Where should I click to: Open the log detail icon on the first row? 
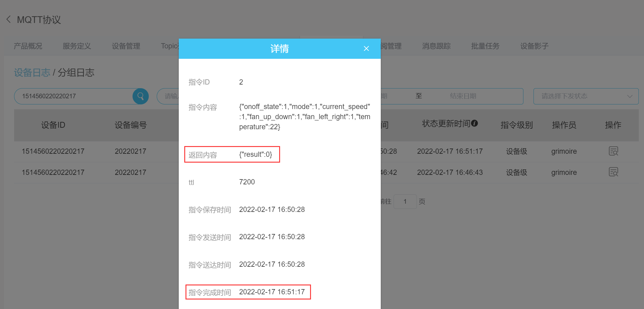coord(613,151)
